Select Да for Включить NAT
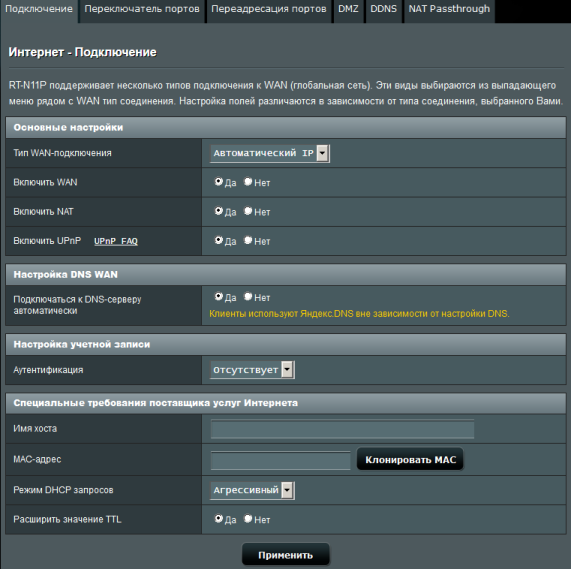Image resolution: width=571 pixels, height=569 pixels. [x=218, y=211]
